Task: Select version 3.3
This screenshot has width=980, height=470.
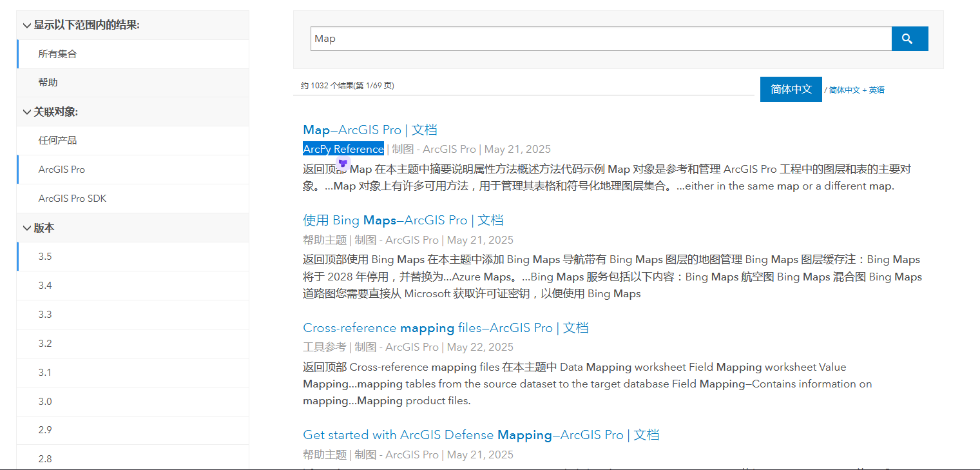Action: coord(133,315)
